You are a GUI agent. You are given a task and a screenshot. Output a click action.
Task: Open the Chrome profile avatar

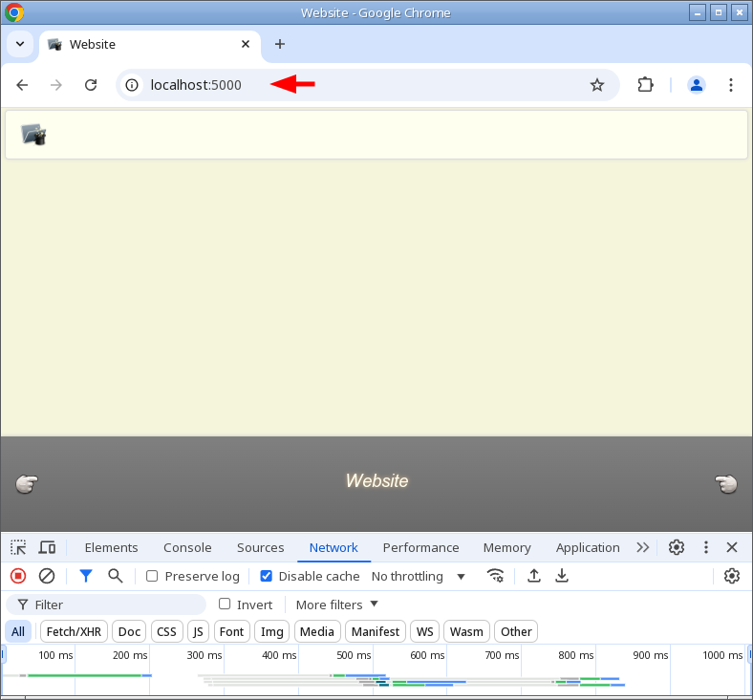point(696,85)
